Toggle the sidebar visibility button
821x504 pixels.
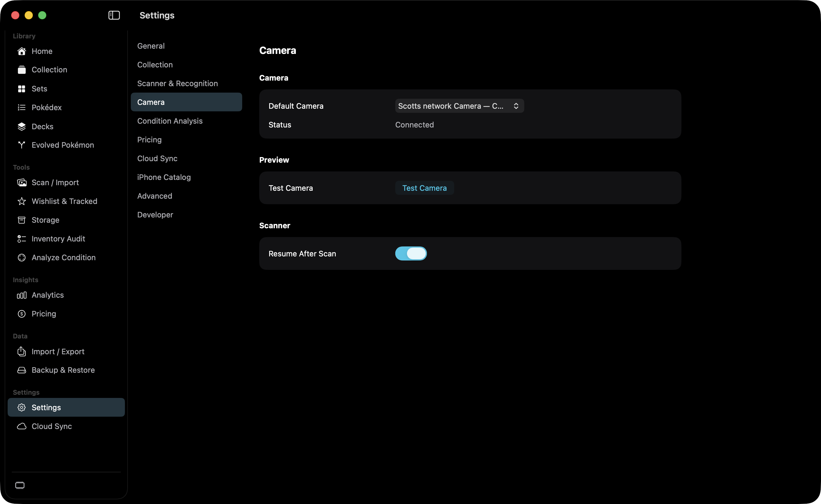coord(114,15)
